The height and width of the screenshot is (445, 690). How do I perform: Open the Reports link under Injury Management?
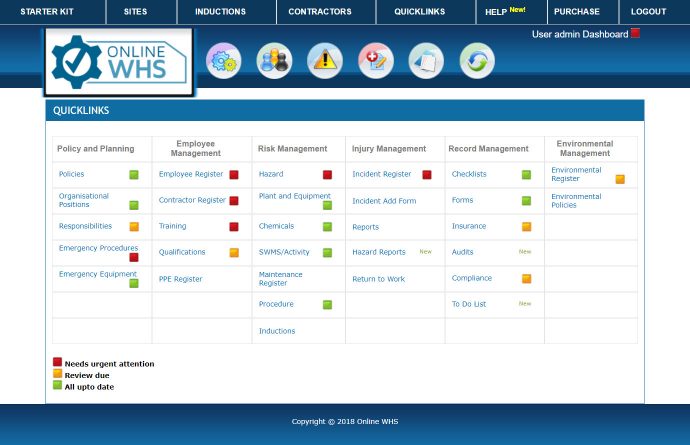coord(366,227)
